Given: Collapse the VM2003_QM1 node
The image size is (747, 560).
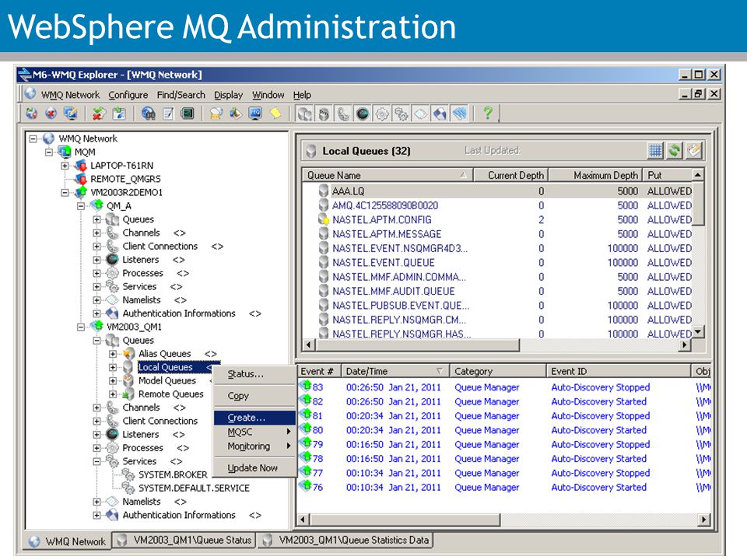Looking at the screenshot, I should [x=81, y=327].
